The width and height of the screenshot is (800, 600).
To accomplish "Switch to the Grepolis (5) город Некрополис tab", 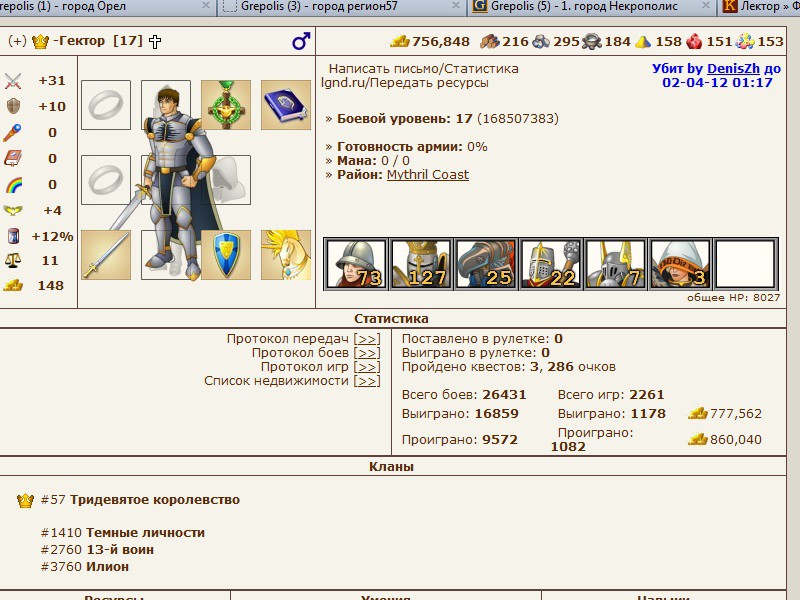I will point(591,7).
